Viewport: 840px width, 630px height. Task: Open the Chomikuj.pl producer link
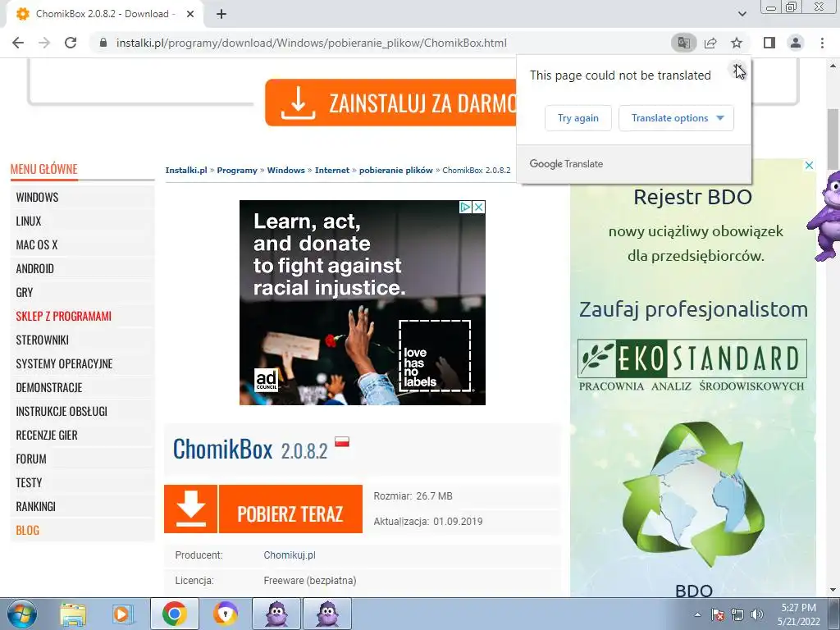coord(290,555)
